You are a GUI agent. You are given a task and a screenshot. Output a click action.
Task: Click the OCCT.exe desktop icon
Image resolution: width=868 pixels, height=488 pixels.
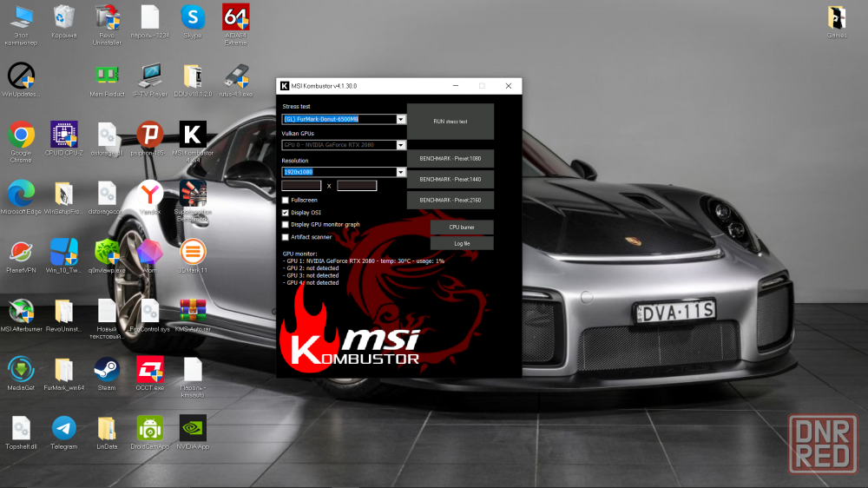coord(149,369)
